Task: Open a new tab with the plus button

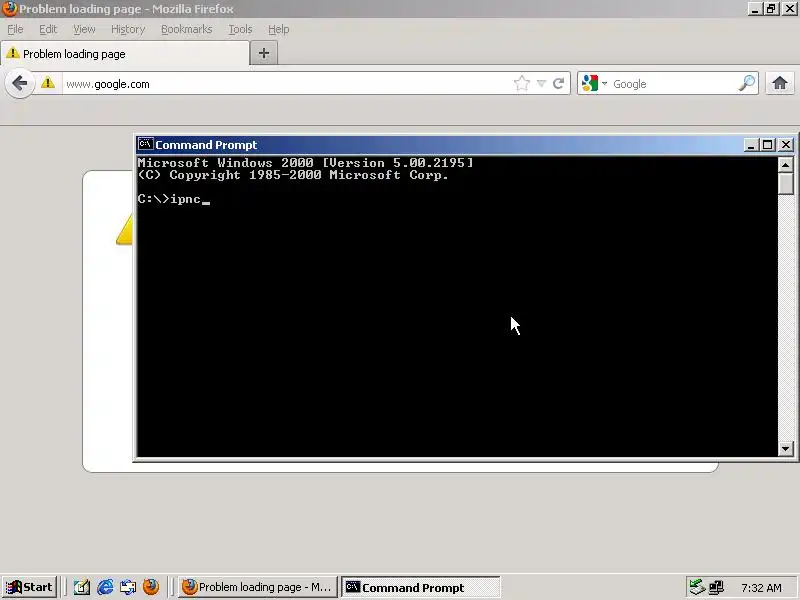Action: point(264,53)
